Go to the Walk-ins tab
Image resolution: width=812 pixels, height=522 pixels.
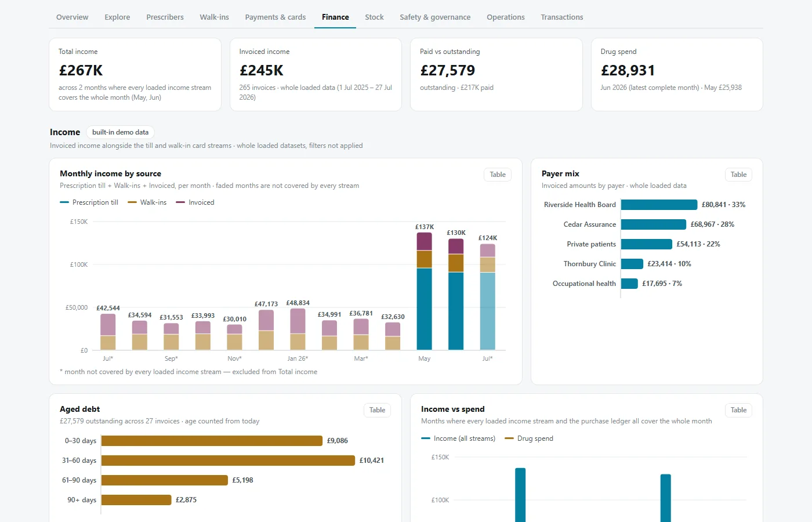(214, 17)
